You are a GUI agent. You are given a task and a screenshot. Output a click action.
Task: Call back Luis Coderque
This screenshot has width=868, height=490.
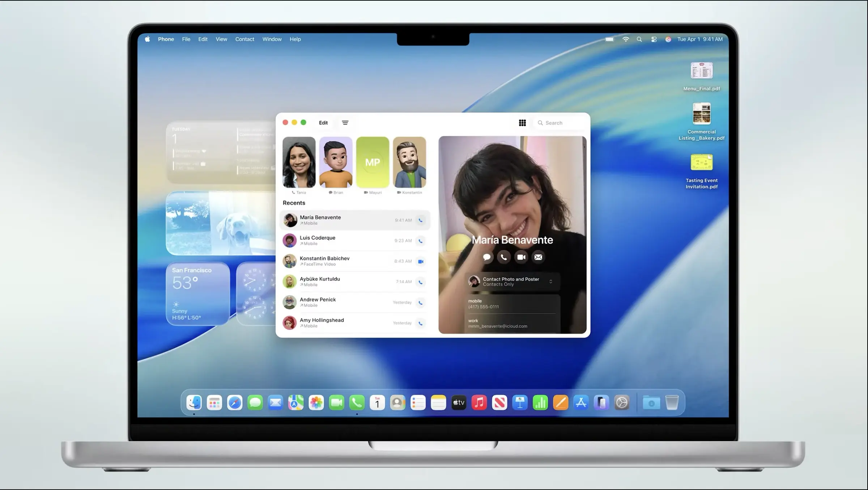pos(420,241)
